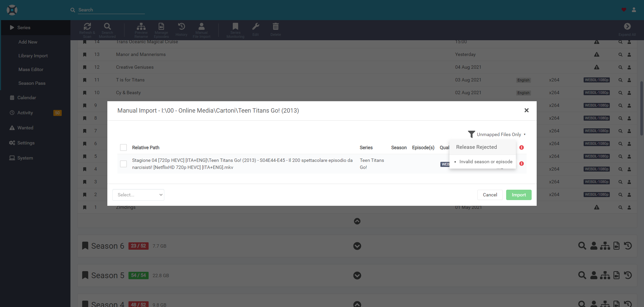Open the Select... dropdown in the import dialog

pyautogui.click(x=138, y=195)
